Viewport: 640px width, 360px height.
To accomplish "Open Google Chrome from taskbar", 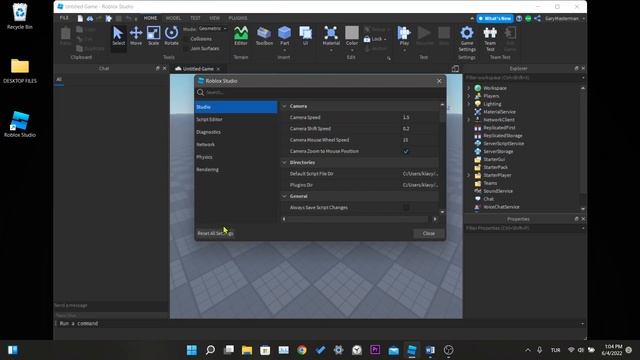I will (302, 350).
